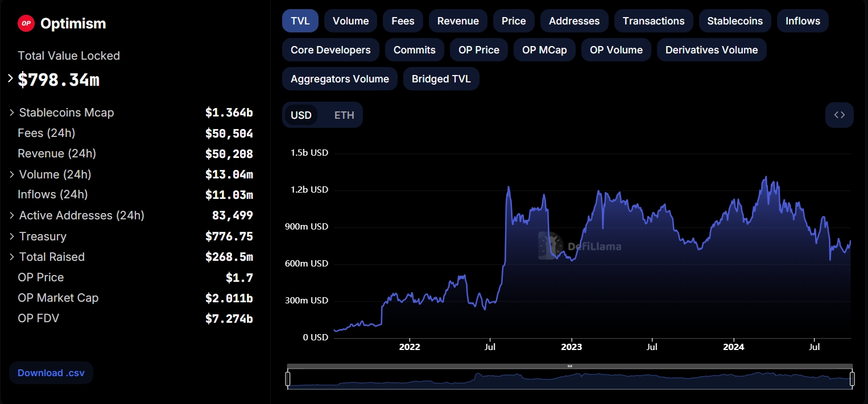
Task: Click the Revenue (24h) row label
Action: (57, 153)
